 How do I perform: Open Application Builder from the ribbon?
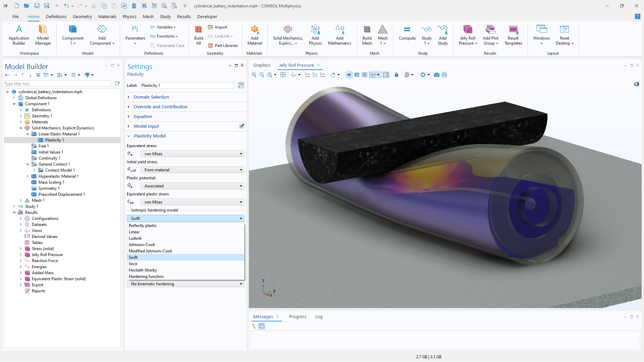tap(19, 35)
